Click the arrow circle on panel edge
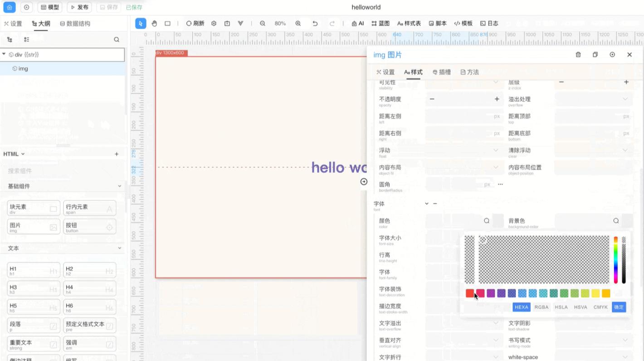 [x=364, y=182]
